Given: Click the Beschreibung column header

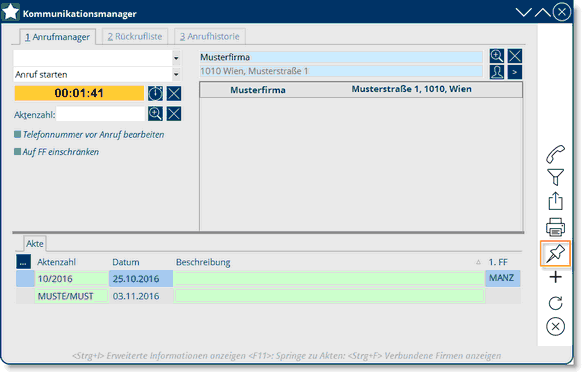Looking at the screenshot, I should 203,262.
